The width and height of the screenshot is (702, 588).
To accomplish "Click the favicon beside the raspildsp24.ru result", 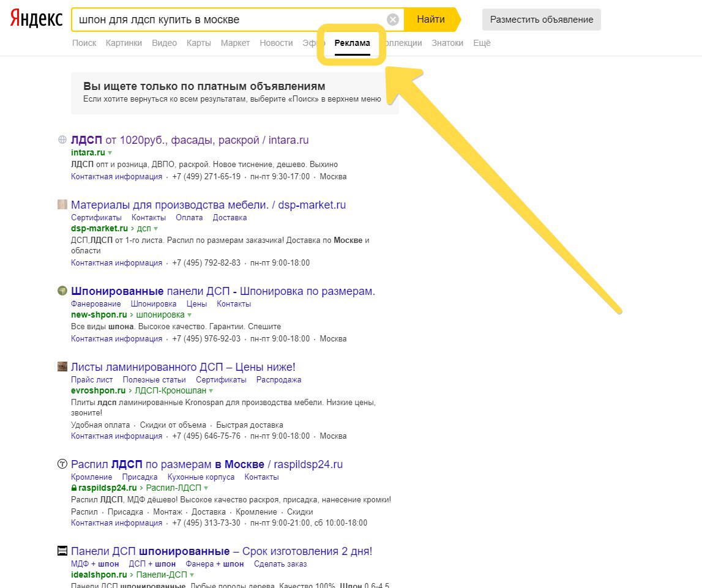I will [x=62, y=464].
